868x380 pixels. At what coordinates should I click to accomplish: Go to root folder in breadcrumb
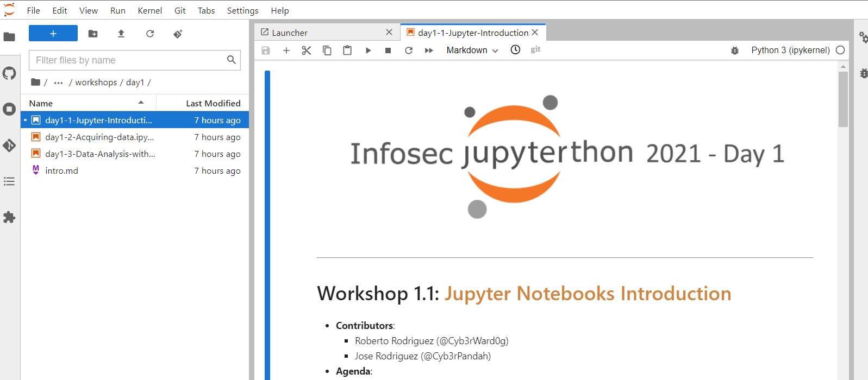click(x=36, y=82)
